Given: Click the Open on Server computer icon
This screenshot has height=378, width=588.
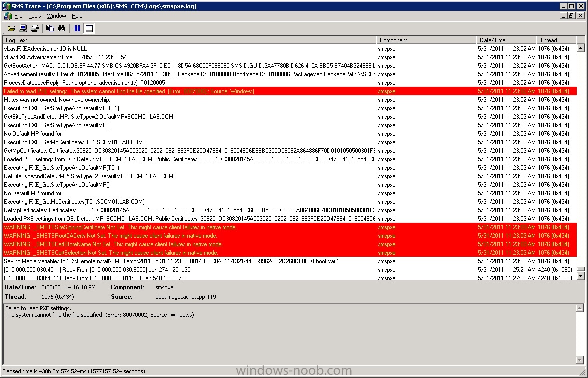Looking at the screenshot, I should pyautogui.click(x=23, y=28).
